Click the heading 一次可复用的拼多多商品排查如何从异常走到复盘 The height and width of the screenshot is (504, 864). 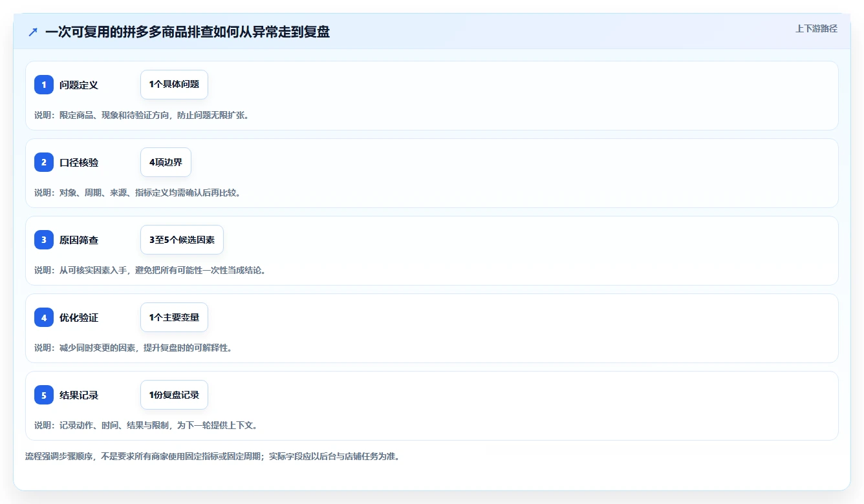point(188,32)
